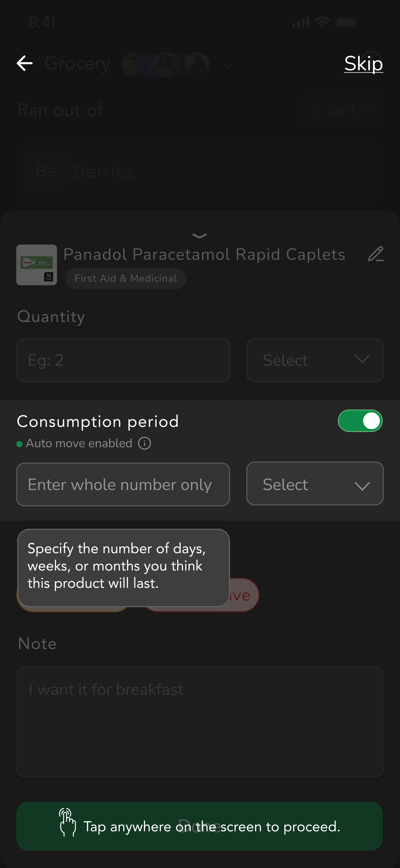Open the Quantity unit Select dropdown
This screenshot has height=868, width=400.
click(315, 360)
